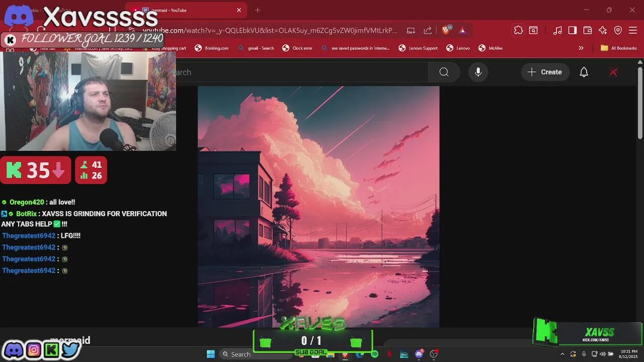The height and width of the screenshot is (362, 644).
Task: Click system tray microphone icon
Action: tap(584, 354)
